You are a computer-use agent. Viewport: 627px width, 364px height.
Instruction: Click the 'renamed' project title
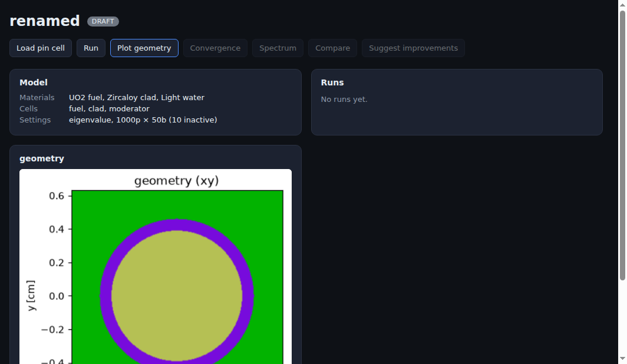(44, 21)
